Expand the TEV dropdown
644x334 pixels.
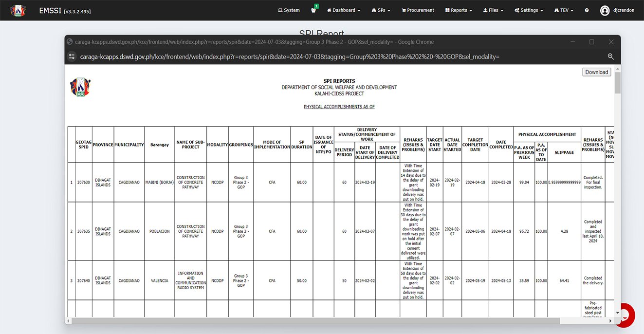pyautogui.click(x=563, y=10)
